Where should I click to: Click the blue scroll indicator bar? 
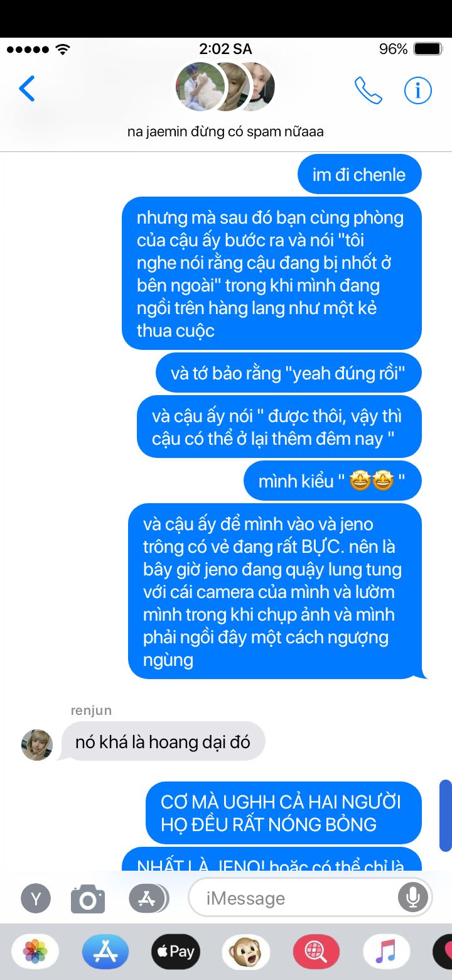pos(445,815)
